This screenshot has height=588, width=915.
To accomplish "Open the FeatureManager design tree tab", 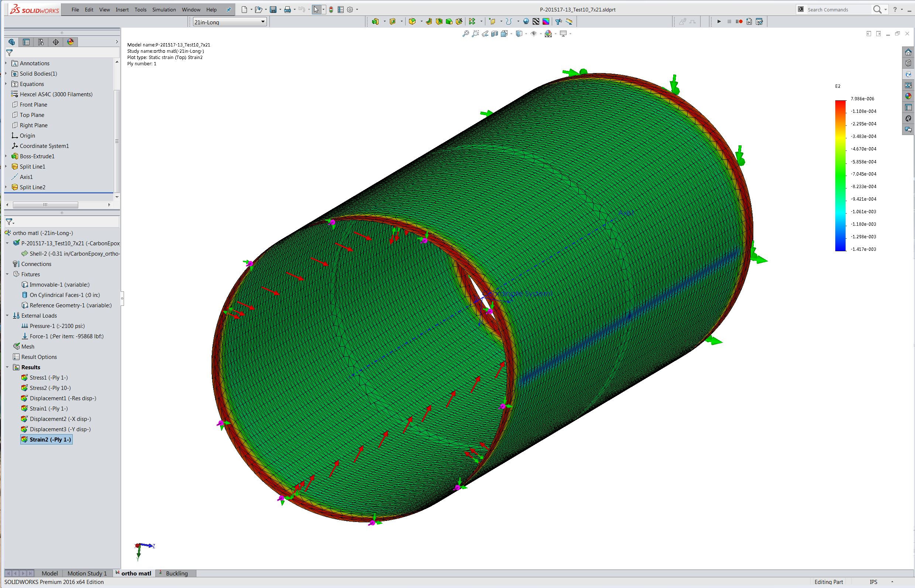I will (x=11, y=42).
